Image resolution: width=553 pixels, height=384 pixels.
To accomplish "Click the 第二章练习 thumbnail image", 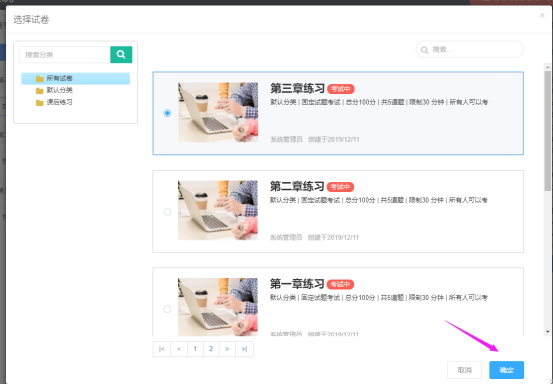I will (218, 211).
